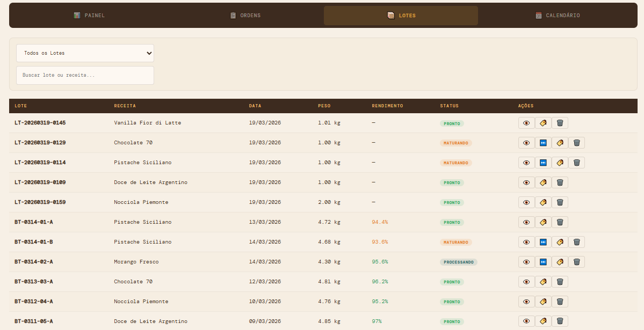Viewport: 644px width, 330px height.
Task: Click the tag icon for lot BT-0313-03-A
Action: [543, 282]
